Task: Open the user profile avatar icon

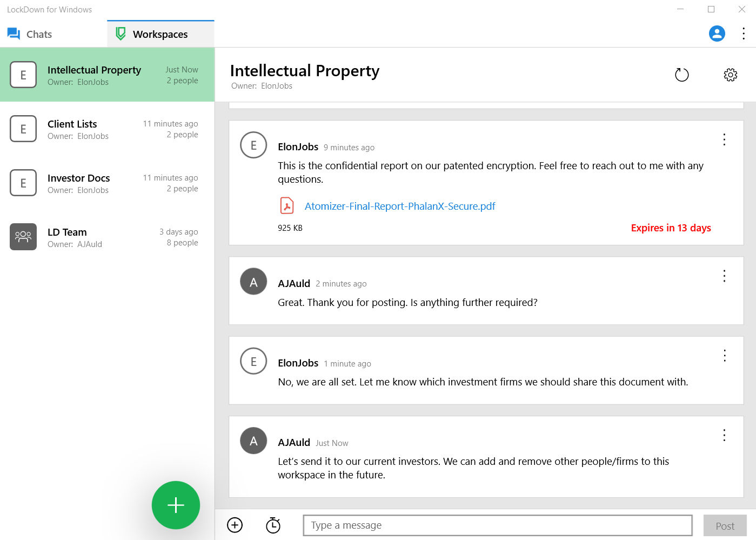Action: [x=717, y=34]
